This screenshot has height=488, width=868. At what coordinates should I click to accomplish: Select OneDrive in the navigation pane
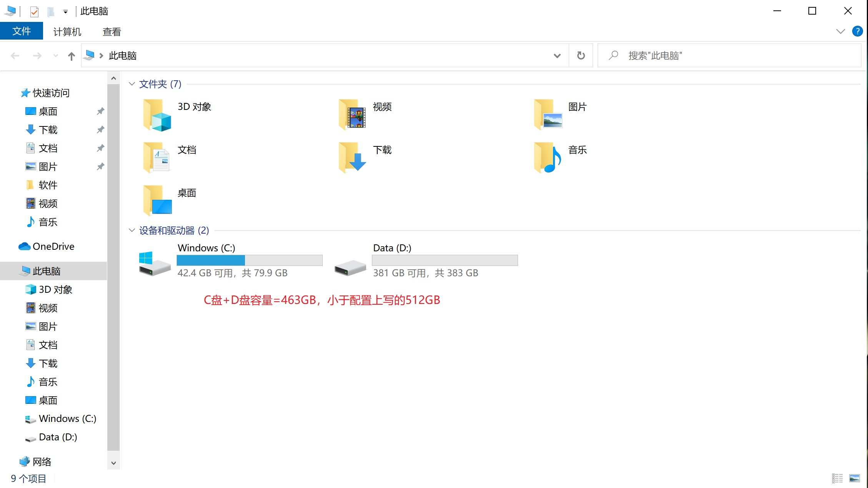[x=53, y=246]
